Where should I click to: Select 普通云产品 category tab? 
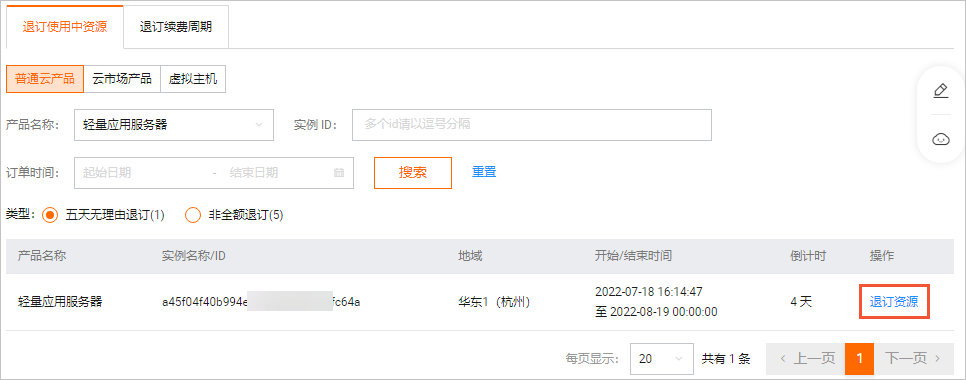pyautogui.click(x=45, y=79)
